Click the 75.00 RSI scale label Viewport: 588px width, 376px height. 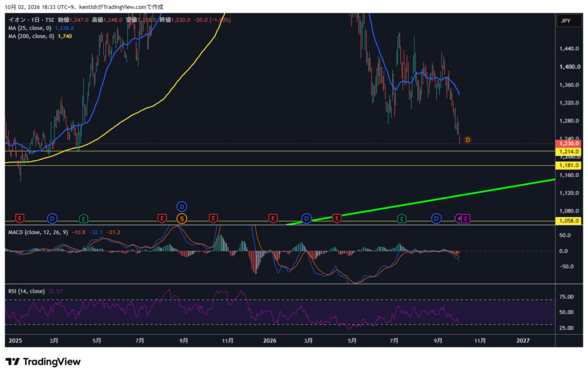click(566, 297)
